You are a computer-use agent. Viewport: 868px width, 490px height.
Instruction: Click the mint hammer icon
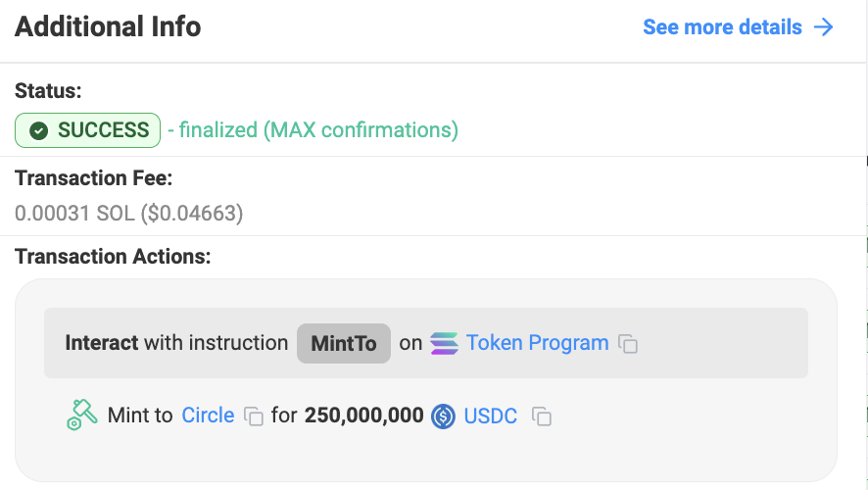82,415
